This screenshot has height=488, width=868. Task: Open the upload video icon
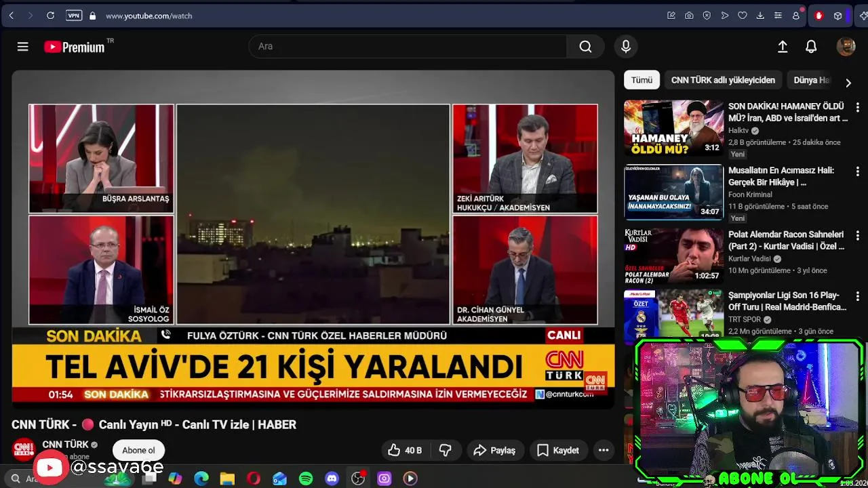pyautogui.click(x=783, y=46)
